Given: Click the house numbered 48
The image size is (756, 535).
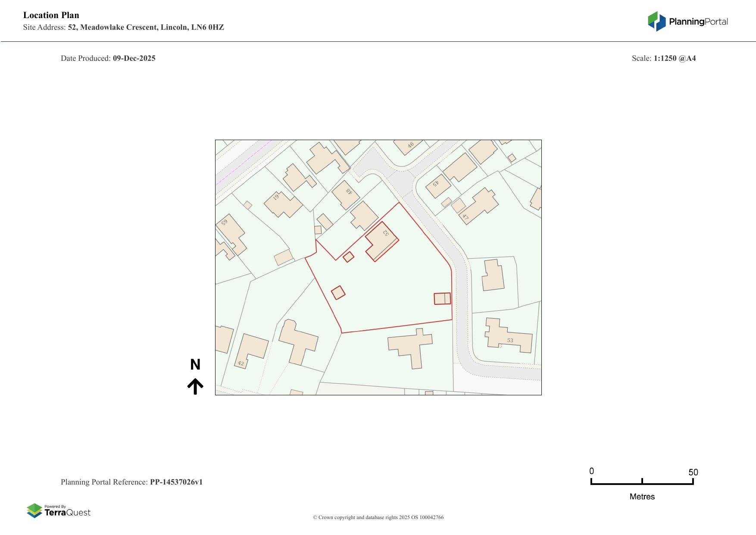Looking at the screenshot, I should pyautogui.click(x=346, y=194).
